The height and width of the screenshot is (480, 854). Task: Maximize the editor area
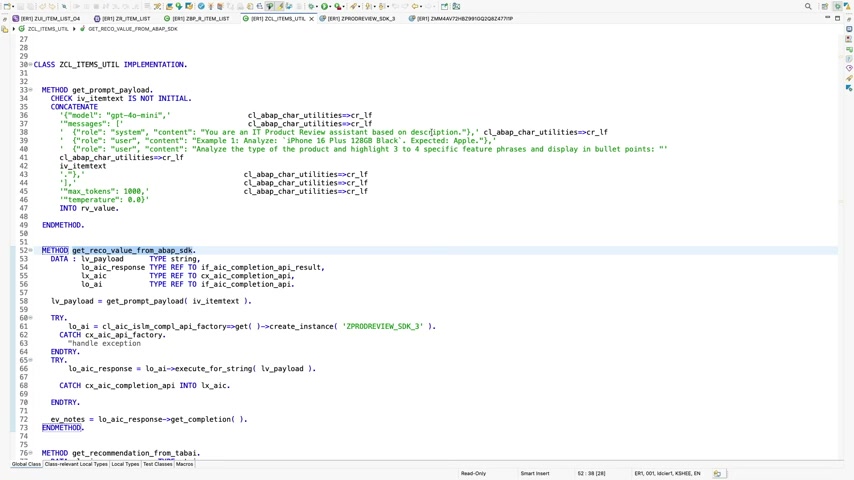[x=838, y=18]
